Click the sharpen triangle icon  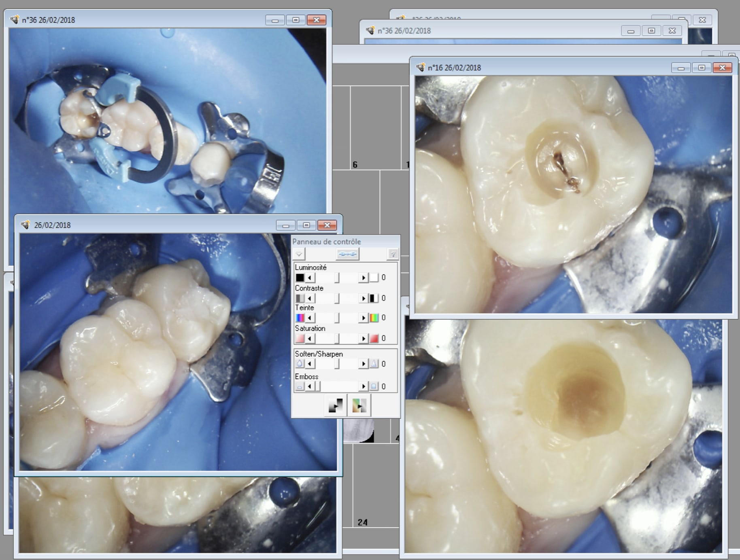[374, 364]
